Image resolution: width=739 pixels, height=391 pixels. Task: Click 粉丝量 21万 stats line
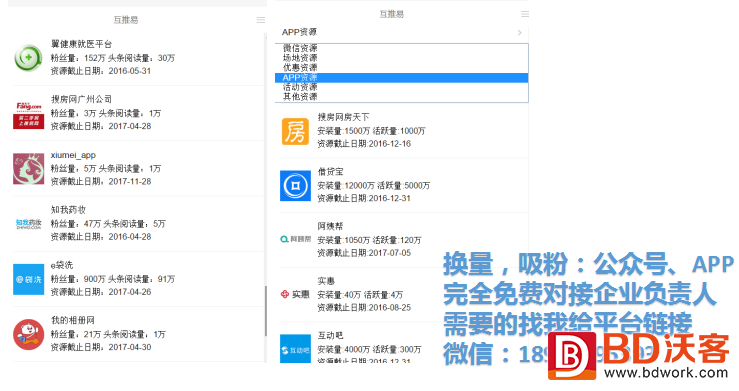click(x=108, y=334)
